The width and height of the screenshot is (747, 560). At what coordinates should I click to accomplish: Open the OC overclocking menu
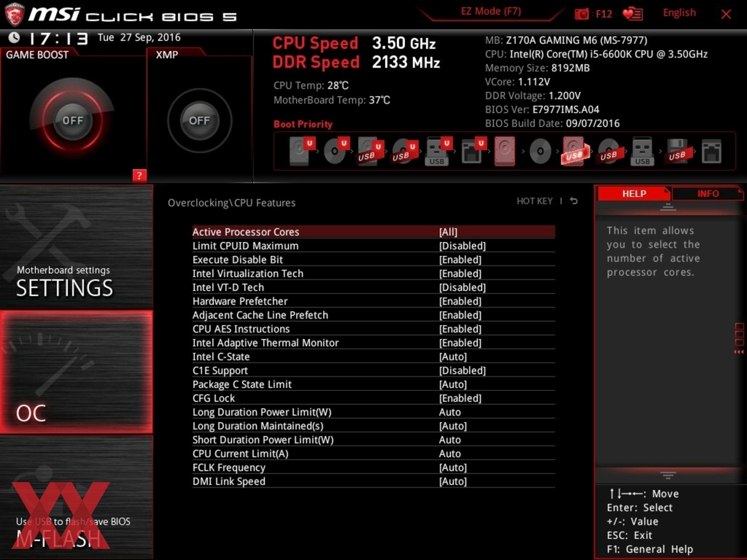(76, 372)
